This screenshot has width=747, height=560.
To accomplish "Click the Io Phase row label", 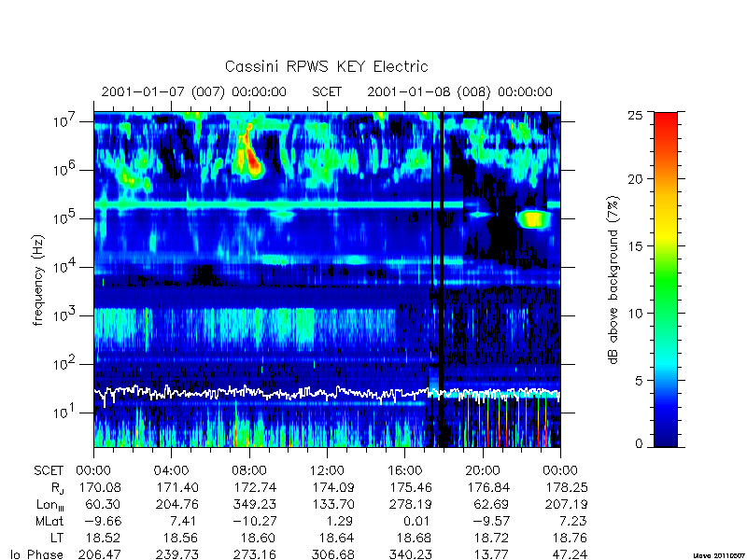I will point(36,554).
